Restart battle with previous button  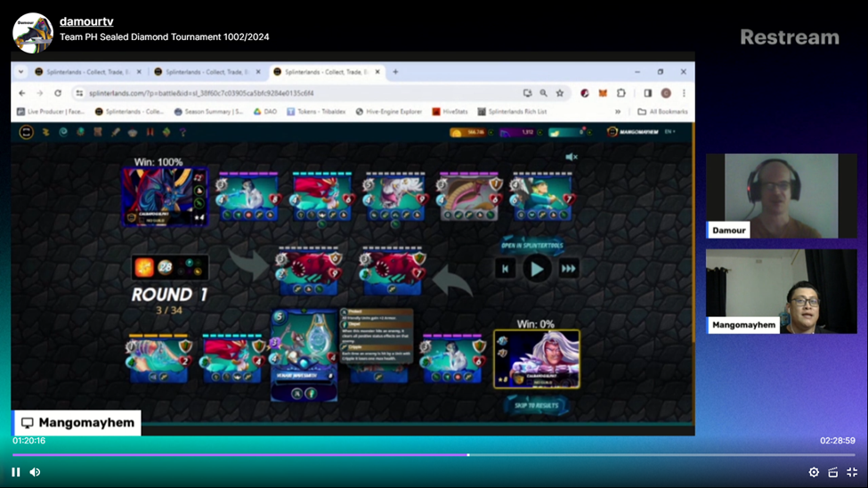[x=505, y=269]
